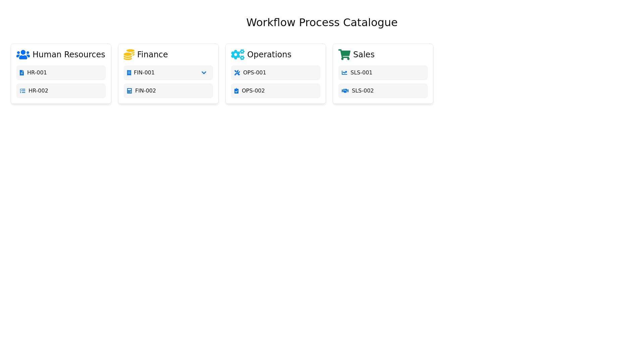Click the document icon beside HR-001

click(x=22, y=73)
